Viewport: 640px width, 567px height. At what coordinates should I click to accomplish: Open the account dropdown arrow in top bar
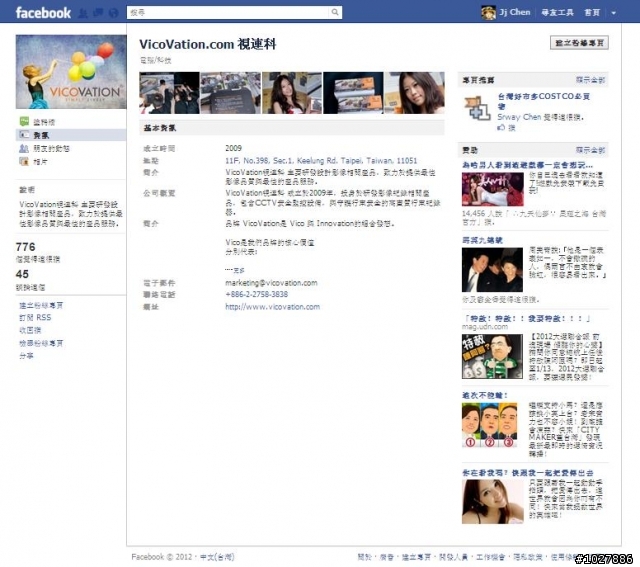click(x=613, y=13)
